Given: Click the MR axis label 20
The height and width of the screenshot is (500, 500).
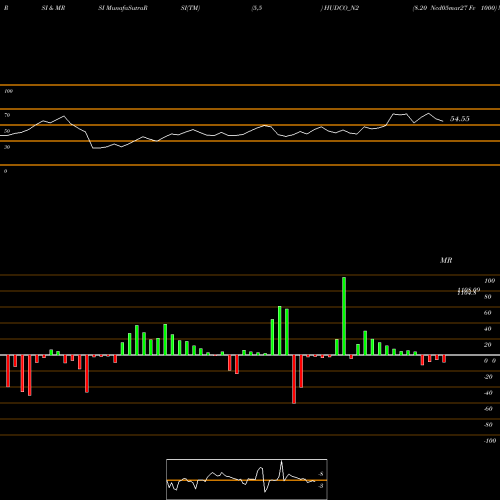Looking at the screenshot, I should point(488,345).
